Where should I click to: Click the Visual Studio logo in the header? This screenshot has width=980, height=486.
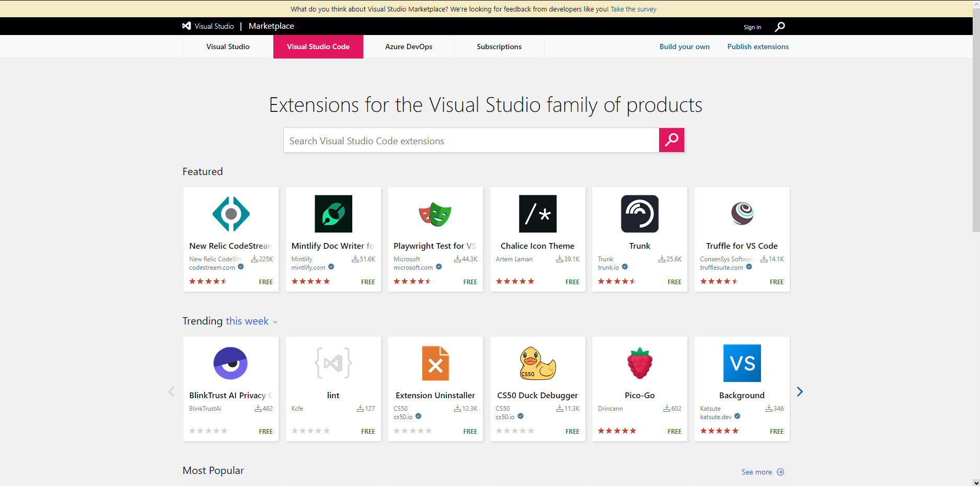click(187, 26)
